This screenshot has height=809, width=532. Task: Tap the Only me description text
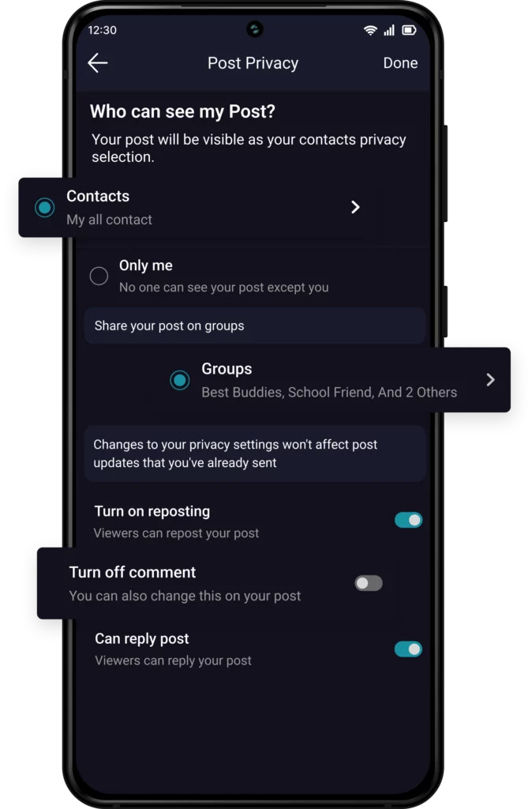[x=223, y=288]
